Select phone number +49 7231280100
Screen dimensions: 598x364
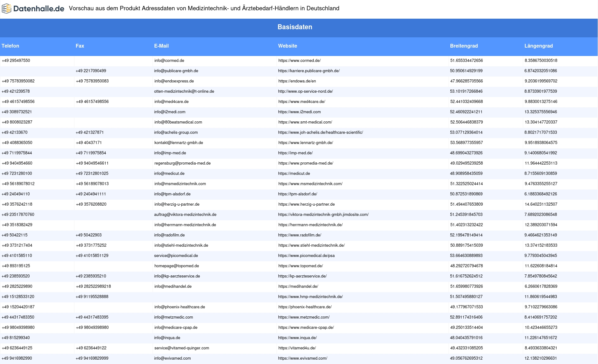coord(17,174)
